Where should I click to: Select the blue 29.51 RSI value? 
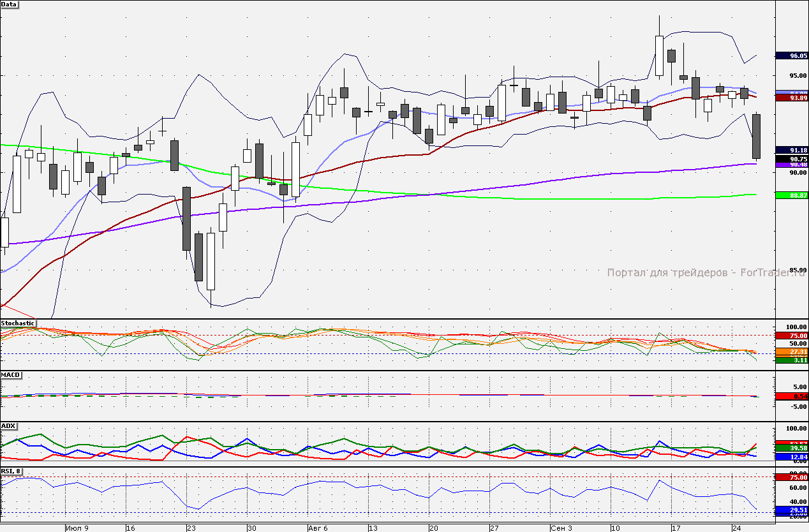coord(792,510)
